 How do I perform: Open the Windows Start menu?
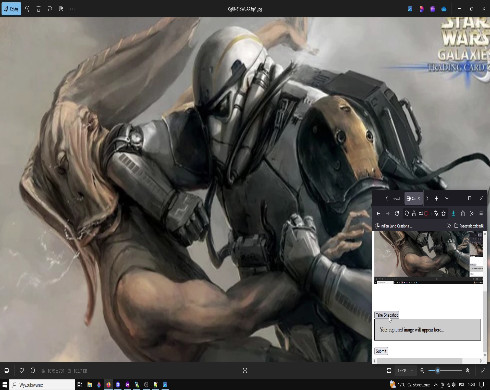coord(5,385)
